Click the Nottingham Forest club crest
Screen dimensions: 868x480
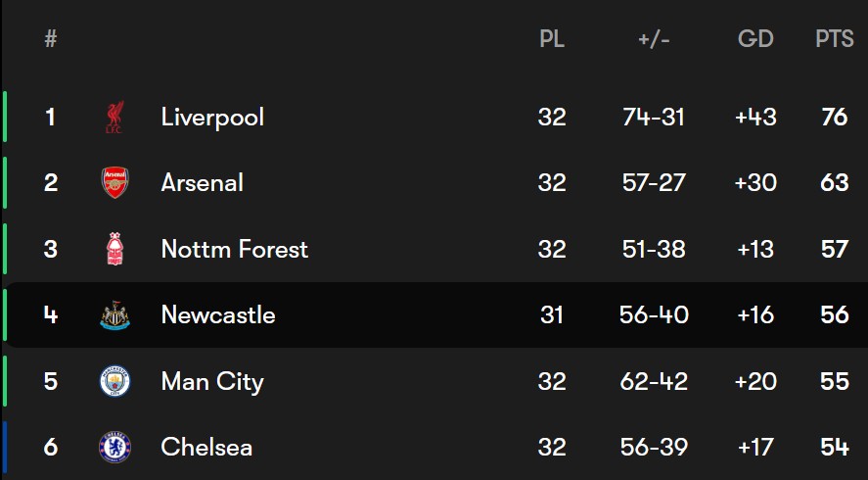pos(114,249)
